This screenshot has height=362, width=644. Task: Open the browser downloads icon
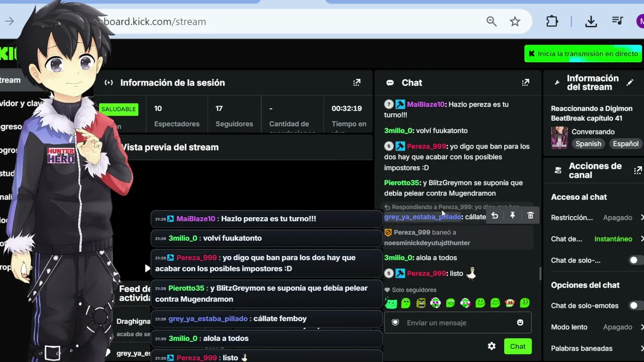click(591, 22)
